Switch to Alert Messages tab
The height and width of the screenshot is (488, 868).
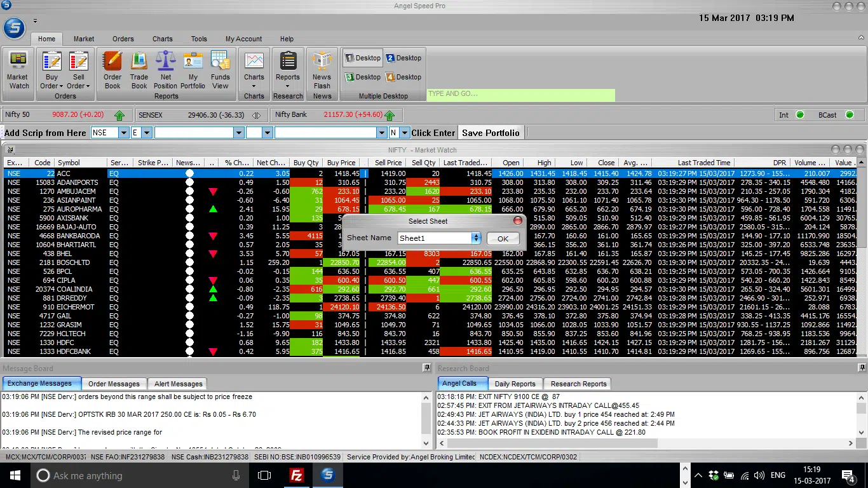[x=179, y=384]
